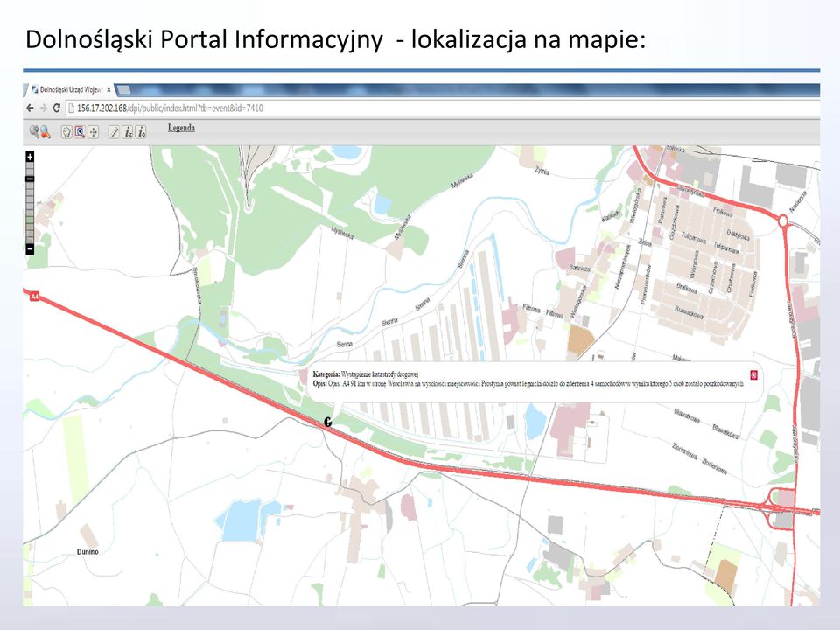The height and width of the screenshot is (630, 840).
Task: Click the 'Kategoria' line in popup
Action: pos(366,374)
